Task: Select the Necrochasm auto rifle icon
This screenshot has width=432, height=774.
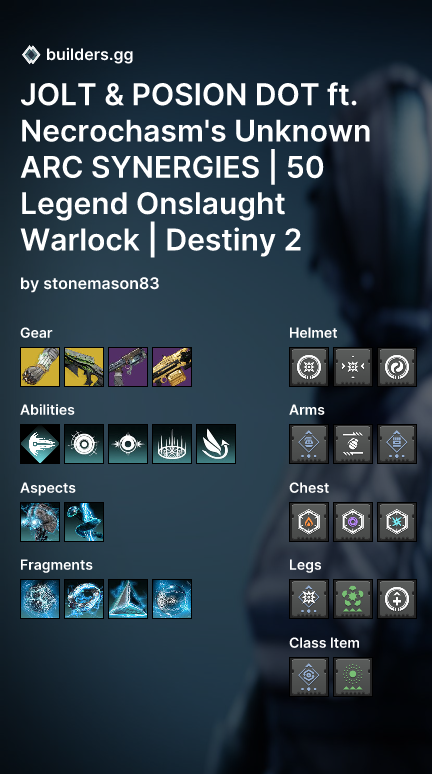Action: pos(84,367)
